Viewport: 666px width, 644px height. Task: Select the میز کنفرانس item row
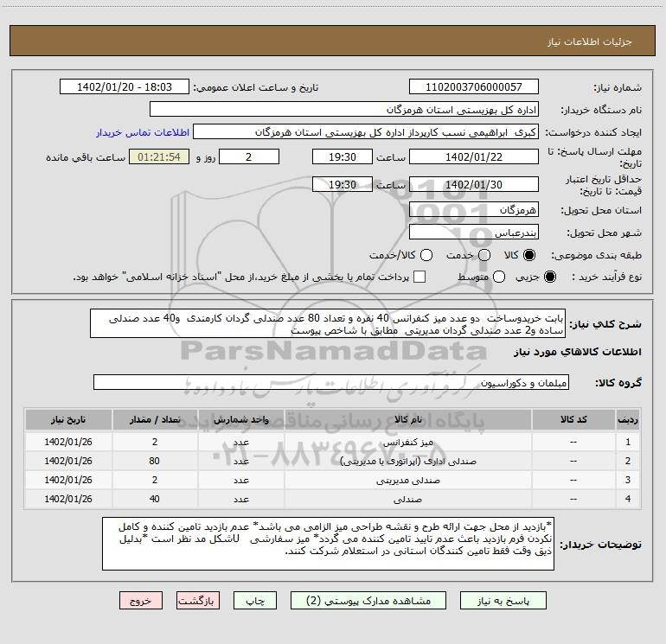pyautogui.click(x=333, y=442)
